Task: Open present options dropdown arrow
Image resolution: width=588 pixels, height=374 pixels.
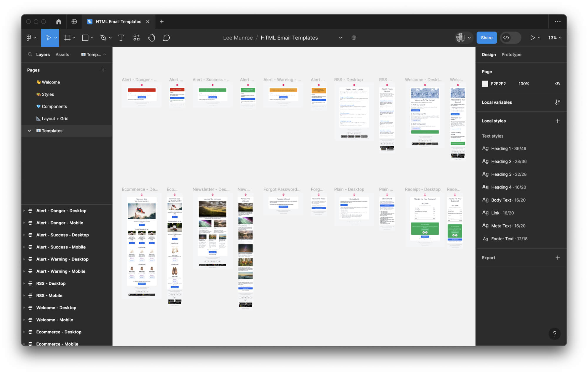Action: [x=539, y=38]
